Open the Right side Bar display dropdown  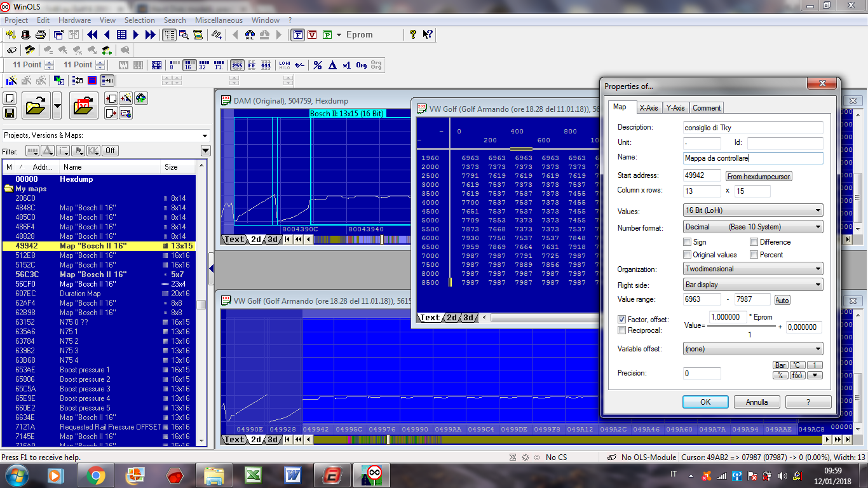click(753, 285)
